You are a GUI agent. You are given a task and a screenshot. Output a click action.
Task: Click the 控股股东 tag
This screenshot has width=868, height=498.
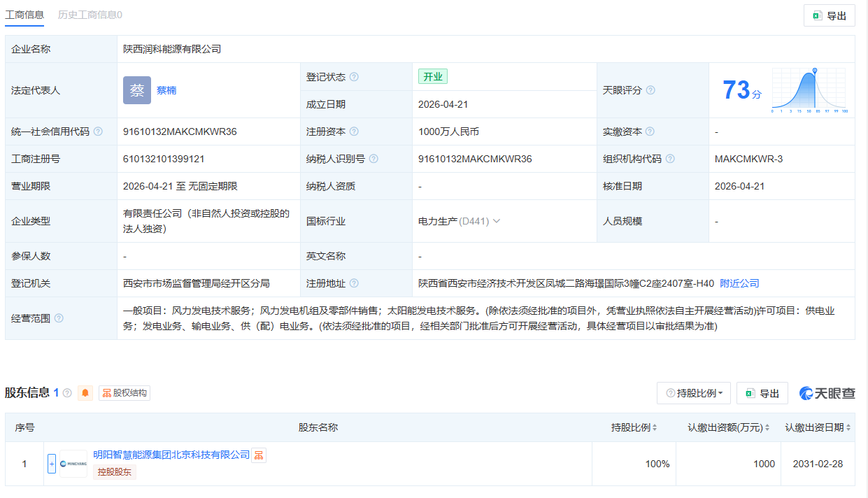[x=115, y=472]
